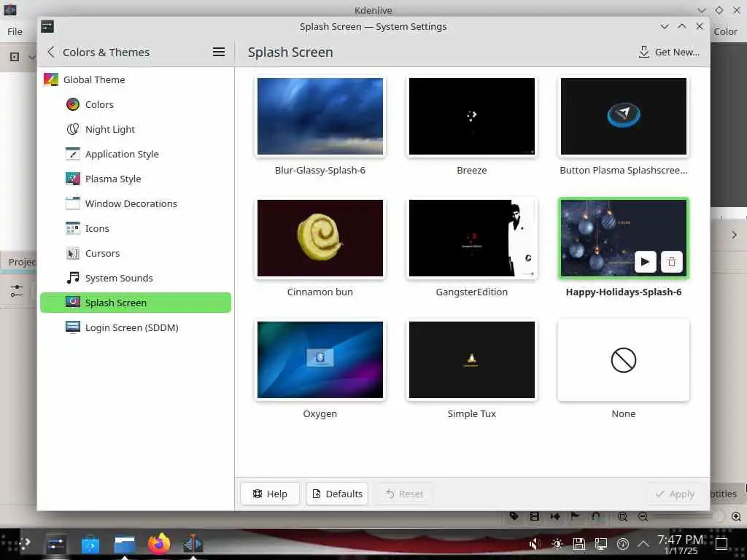Select the Breeze splash screen
747x560 pixels.
tap(472, 116)
